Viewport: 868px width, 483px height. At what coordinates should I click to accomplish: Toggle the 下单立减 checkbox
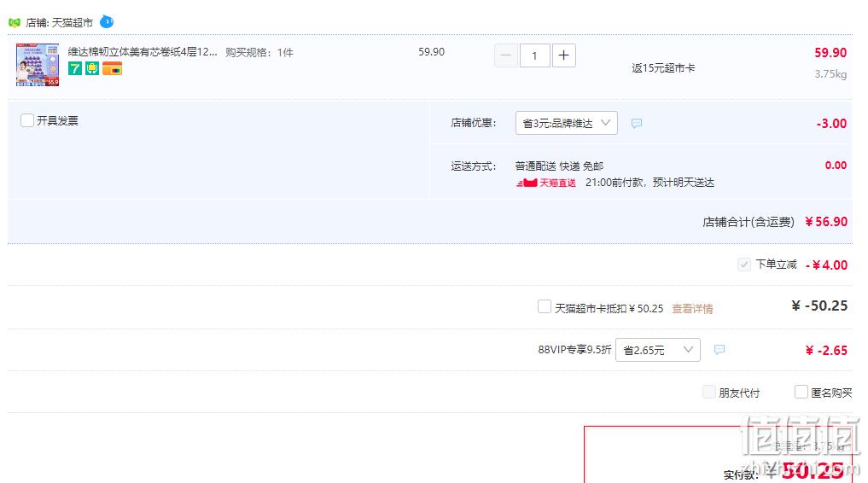point(744,265)
